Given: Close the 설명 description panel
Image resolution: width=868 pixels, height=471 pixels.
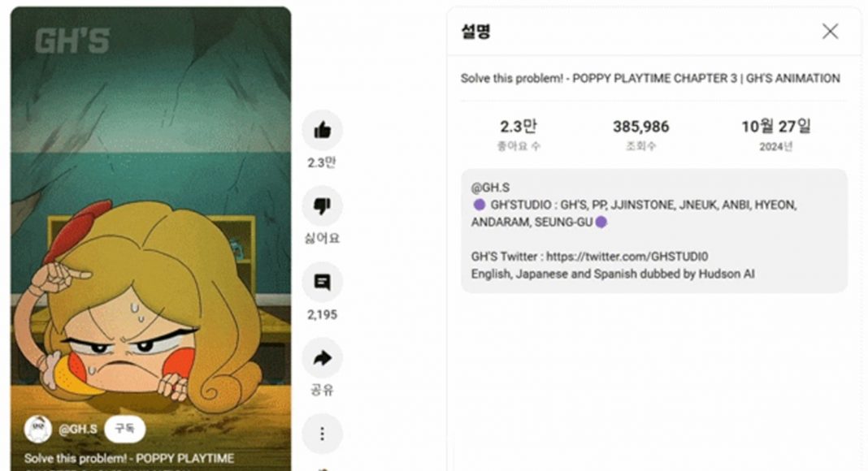Looking at the screenshot, I should 830,32.
